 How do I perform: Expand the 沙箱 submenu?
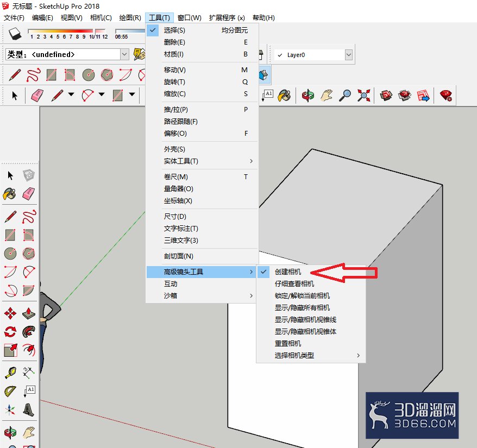[x=202, y=295]
